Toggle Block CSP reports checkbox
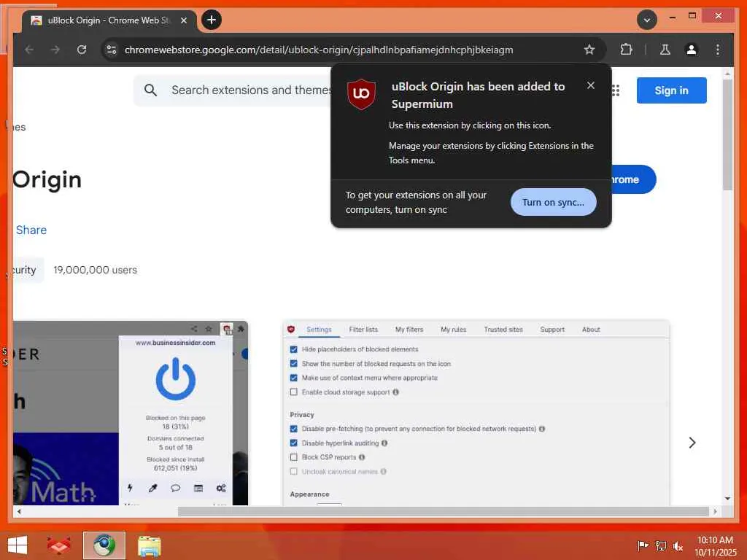 [293, 457]
